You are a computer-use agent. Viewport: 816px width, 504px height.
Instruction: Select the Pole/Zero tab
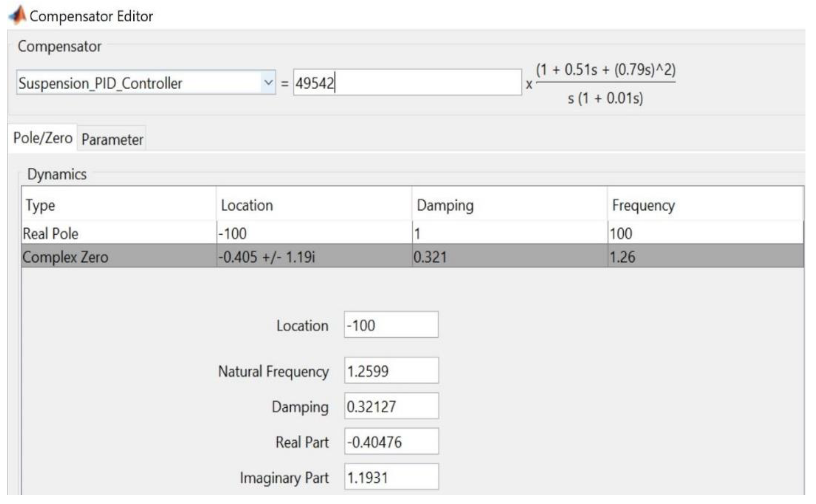[43, 138]
